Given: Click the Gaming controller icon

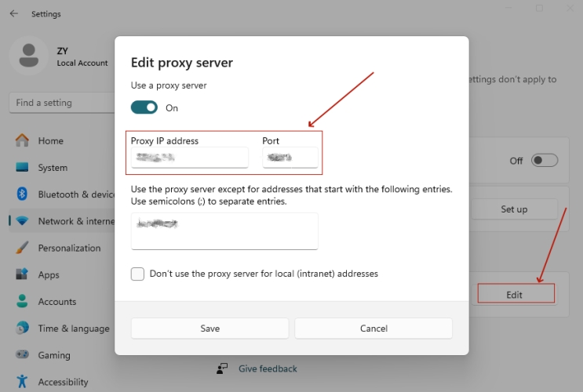Looking at the screenshot, I should coord(22,355).
